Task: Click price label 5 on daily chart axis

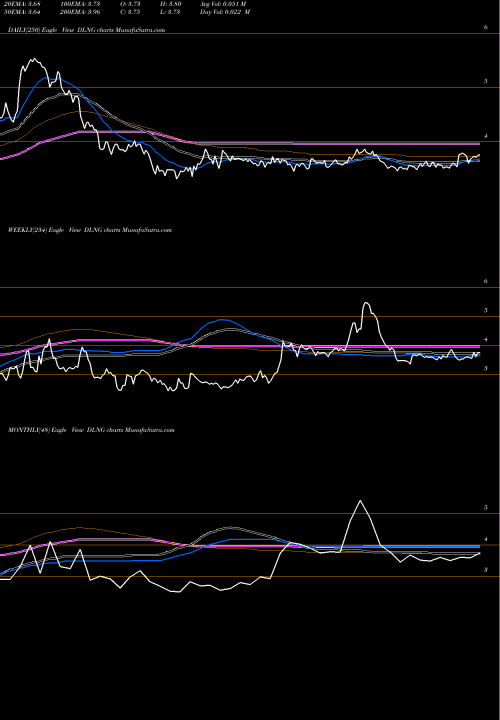Action: tap(485, 81)
